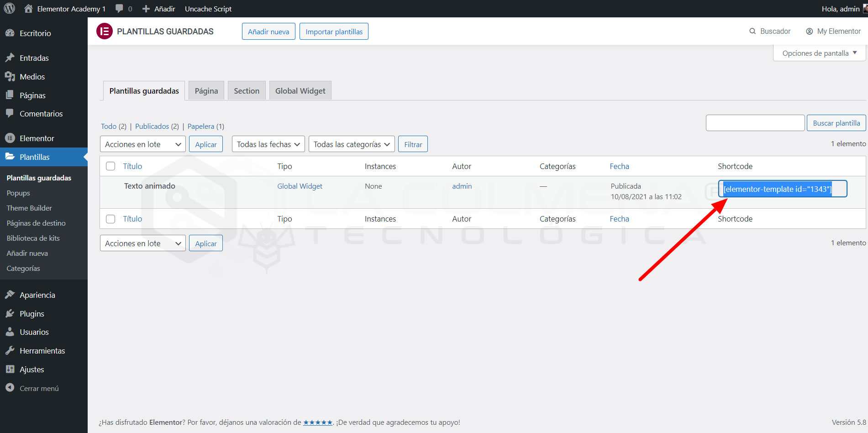
Task: Click the WordPress logo in the admin bar
Action: [9, 9]
